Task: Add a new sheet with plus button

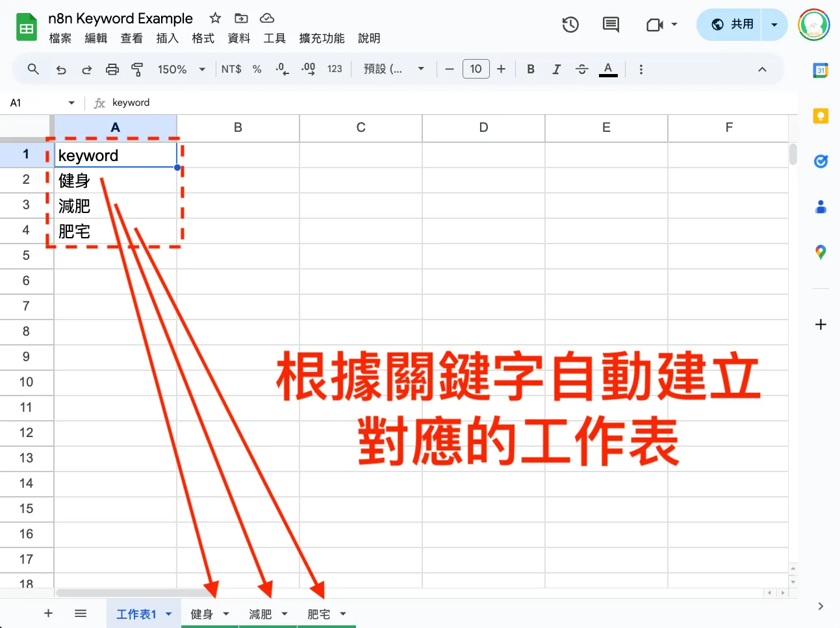Action: (x=48, y=613)
